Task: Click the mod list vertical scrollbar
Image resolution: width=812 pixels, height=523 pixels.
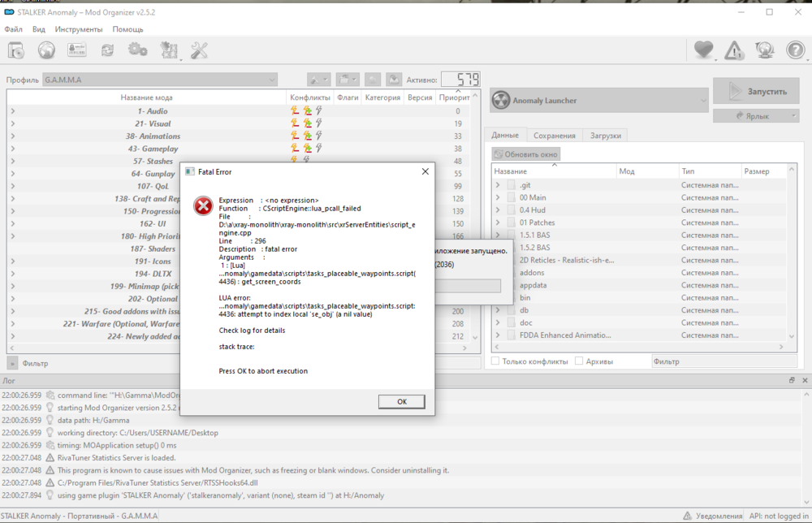Action: (475, 216)
